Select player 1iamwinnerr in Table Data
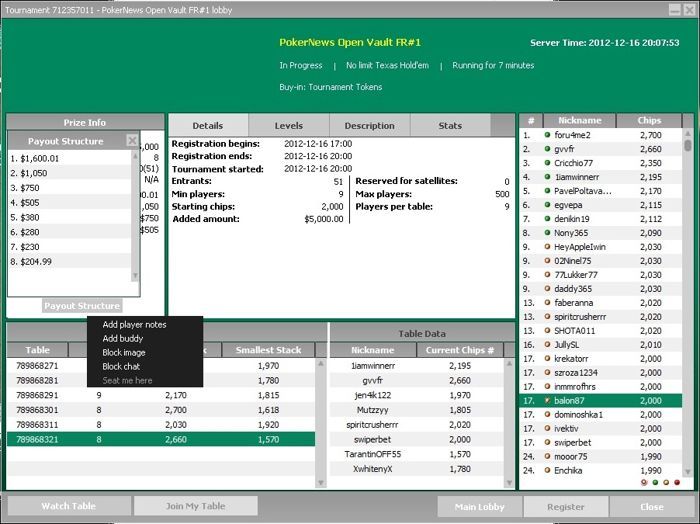700x524 pixels. pyautogui.click(x=417, y=366)
